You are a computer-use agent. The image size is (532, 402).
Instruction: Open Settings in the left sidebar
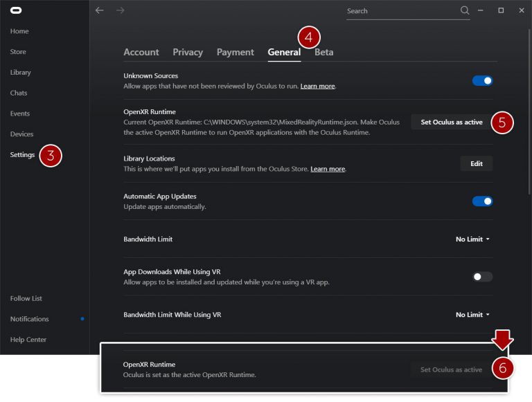(22, 155)
